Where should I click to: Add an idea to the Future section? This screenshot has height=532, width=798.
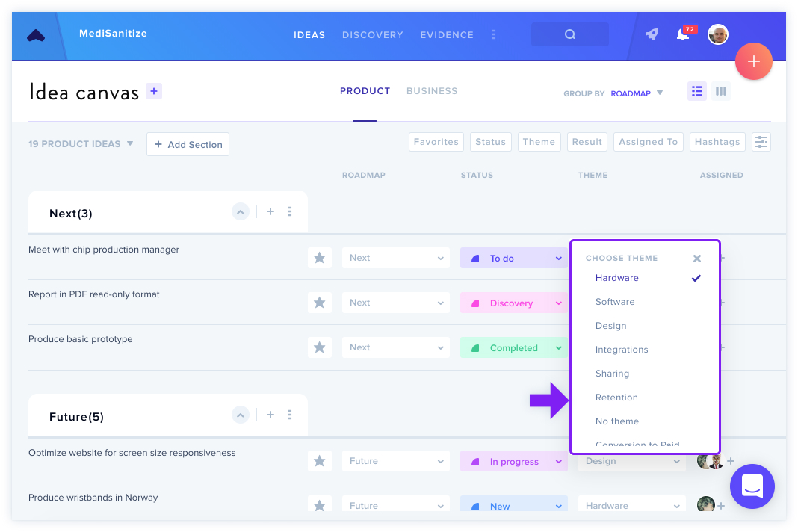tap(270, 415)
